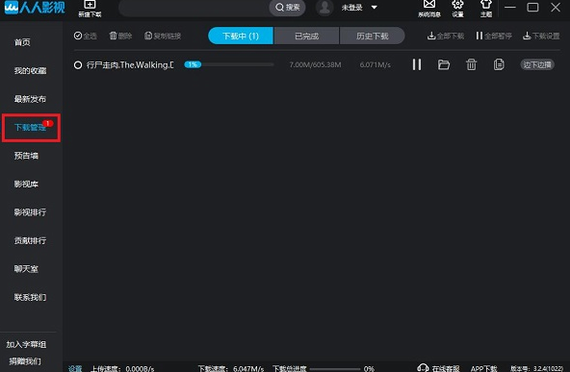Image resolution: width=570 pixels, height=372 pixels.
Task: Enable play-while-downloading (边下边播) toggle
Action: (x=537, y=65)
